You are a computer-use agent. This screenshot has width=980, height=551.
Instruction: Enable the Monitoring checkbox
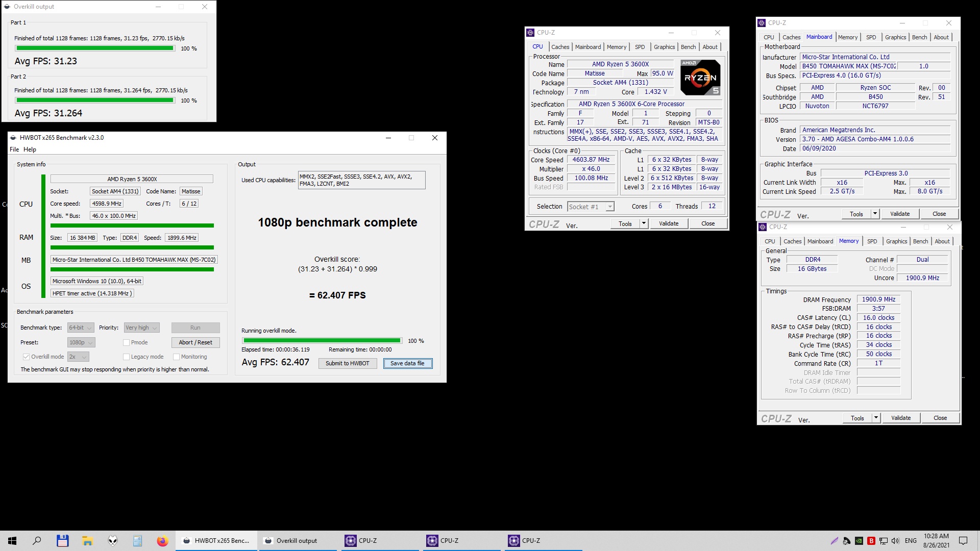tap(176, 357)
